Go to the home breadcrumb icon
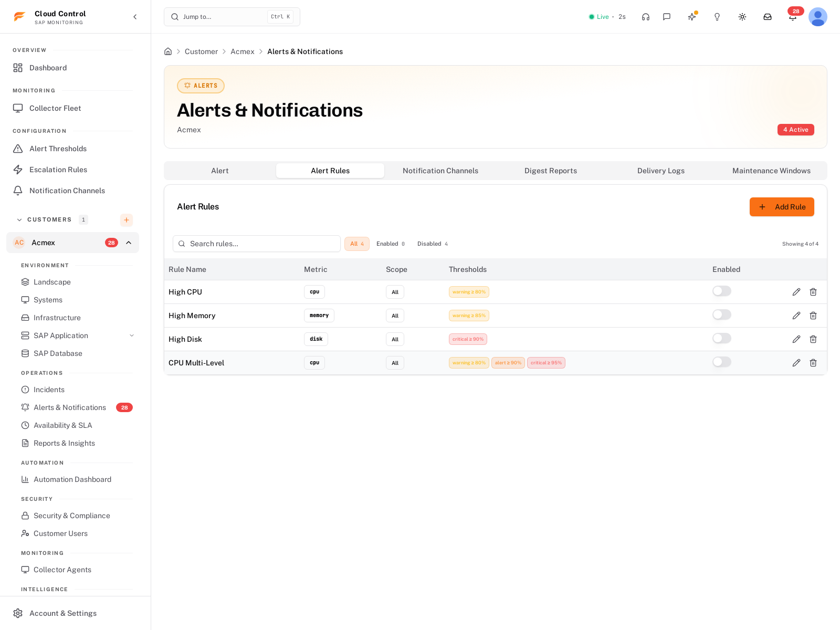This screenshot has width=840, height=630. tap(168, 51)
